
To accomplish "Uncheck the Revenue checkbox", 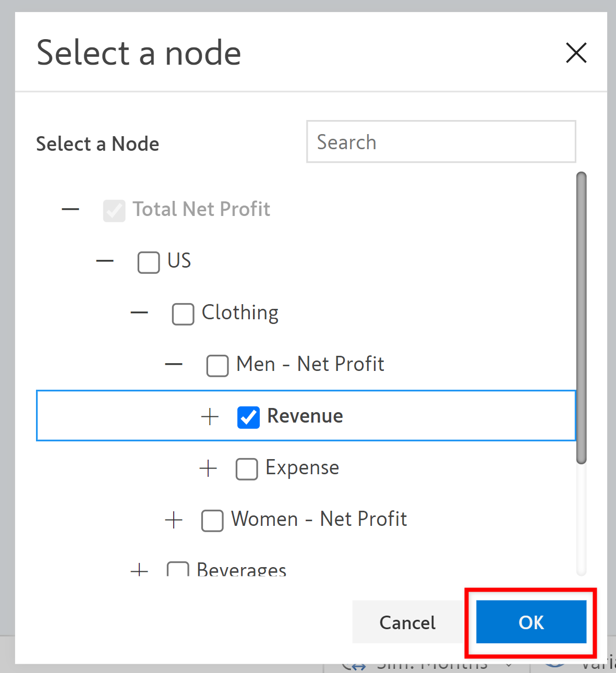I will click(248, 417).
